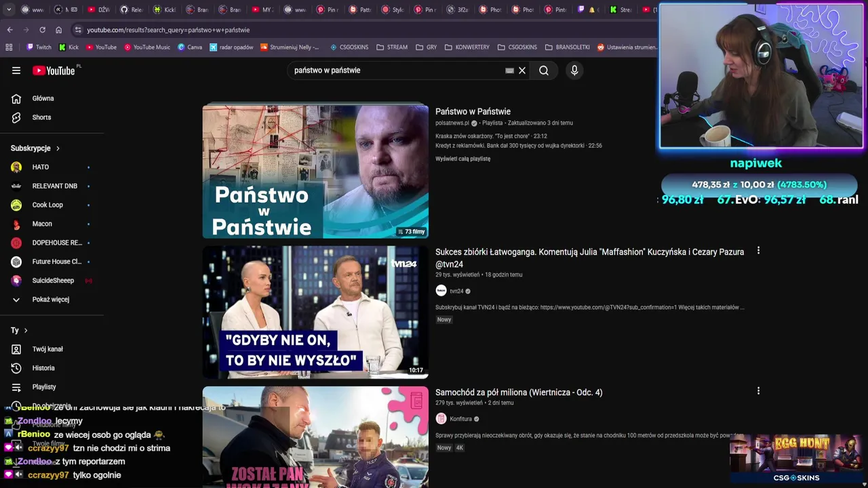The height and width of the screenshot is (488, 868).
Task: Expand the Ty section chevron
Action: click(26, 331)
